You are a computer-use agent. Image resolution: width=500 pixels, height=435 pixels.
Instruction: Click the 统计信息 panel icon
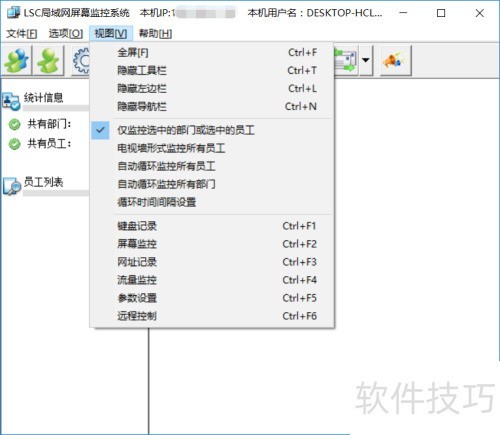(x=11, y=101)
